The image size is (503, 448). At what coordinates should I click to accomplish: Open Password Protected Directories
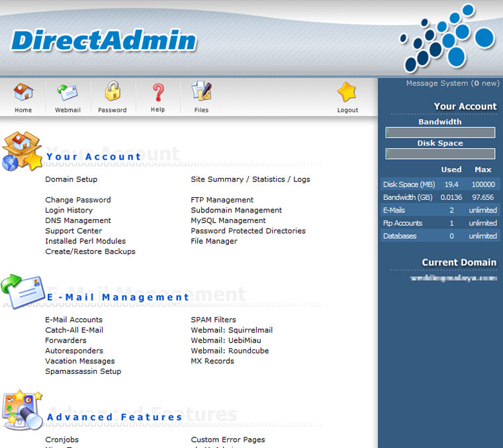click(x=248, y=231)
